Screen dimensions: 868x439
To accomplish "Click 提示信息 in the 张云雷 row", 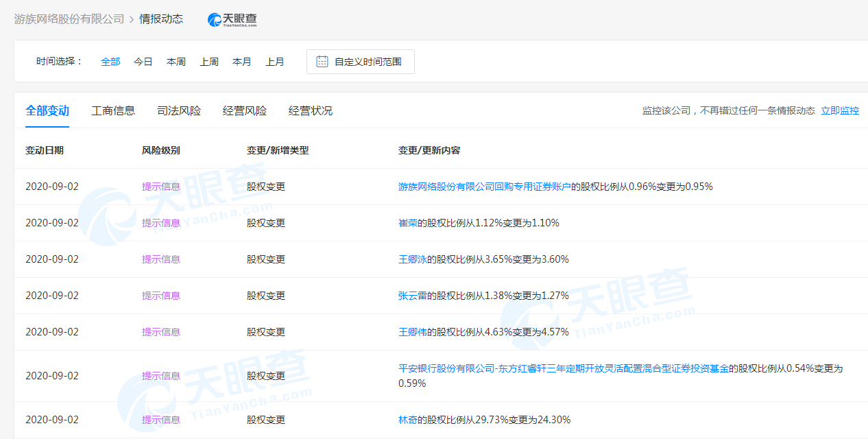I will coord(161,296).
